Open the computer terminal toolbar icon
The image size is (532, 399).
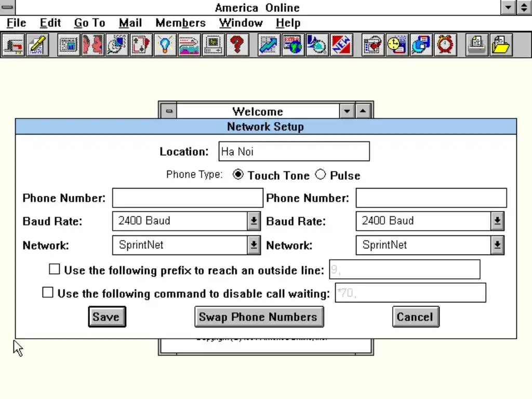[x=213, y=45]
